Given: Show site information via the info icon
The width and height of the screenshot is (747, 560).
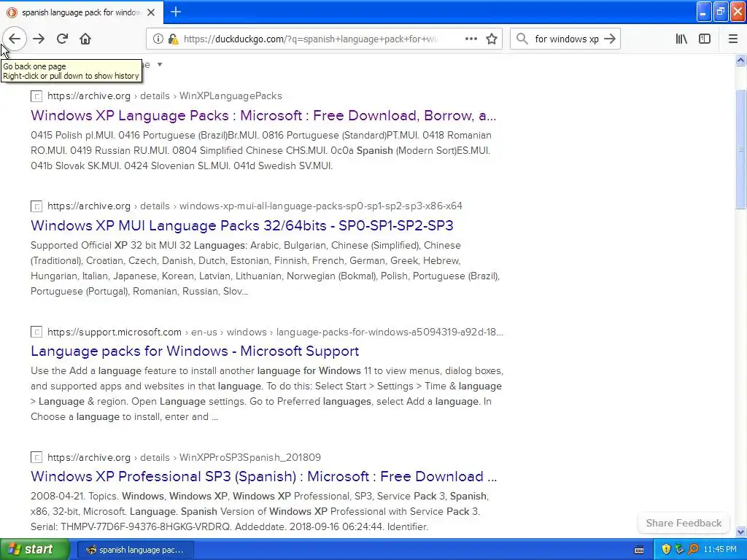Looking at the screenshot, I should pyautogui.click(x=158, y=39).
